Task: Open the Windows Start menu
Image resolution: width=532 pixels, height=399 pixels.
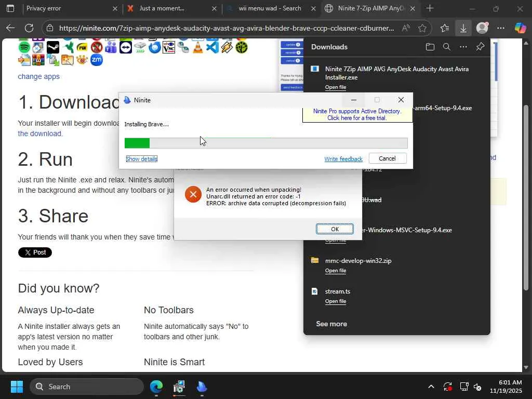Action: pos(17,387)
